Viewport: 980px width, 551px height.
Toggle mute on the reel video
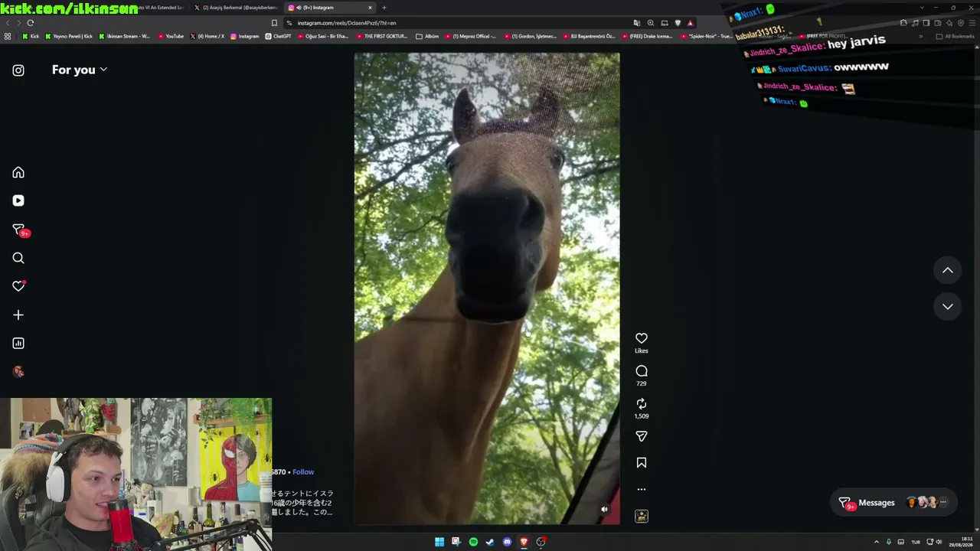pyautogui.click(x=604, y=510)
